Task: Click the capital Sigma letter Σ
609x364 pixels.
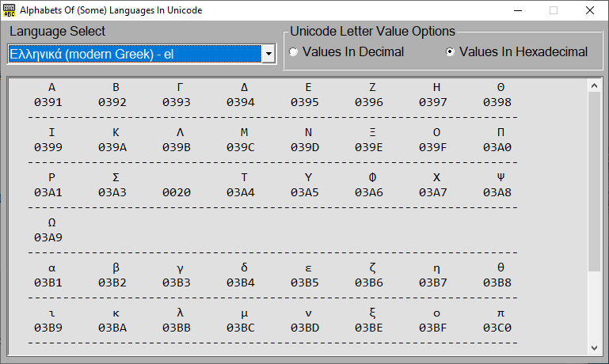Action: click(116, 177)
